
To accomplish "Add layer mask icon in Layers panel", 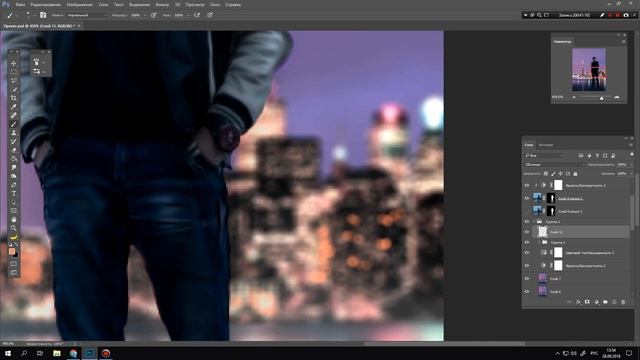I will click(x=587, y=302).
